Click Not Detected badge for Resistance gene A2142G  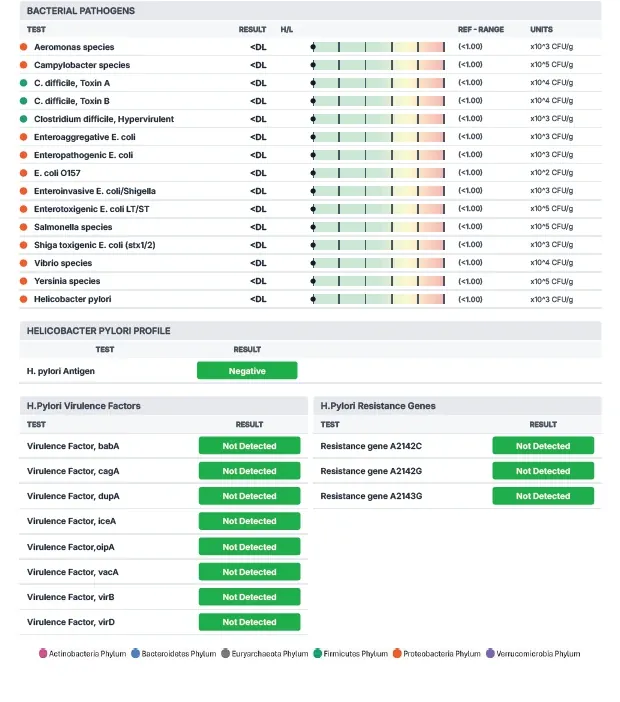(x=543, y=471)
